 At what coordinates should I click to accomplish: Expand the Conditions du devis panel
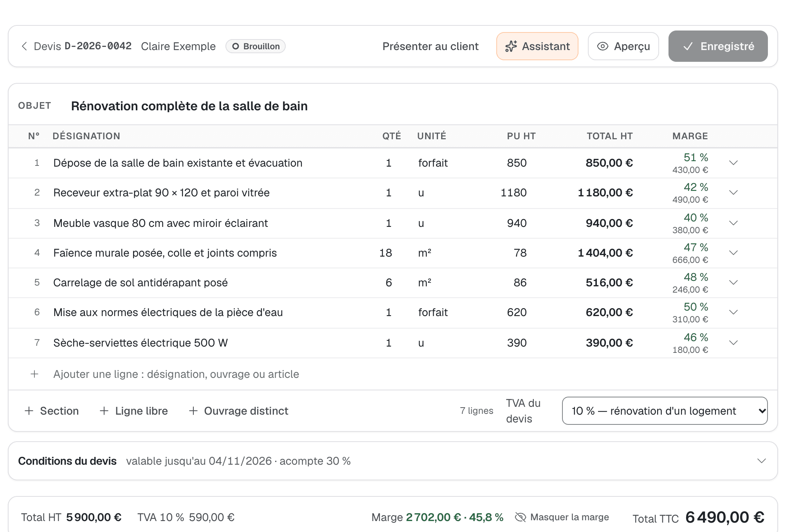pos(761,461)
